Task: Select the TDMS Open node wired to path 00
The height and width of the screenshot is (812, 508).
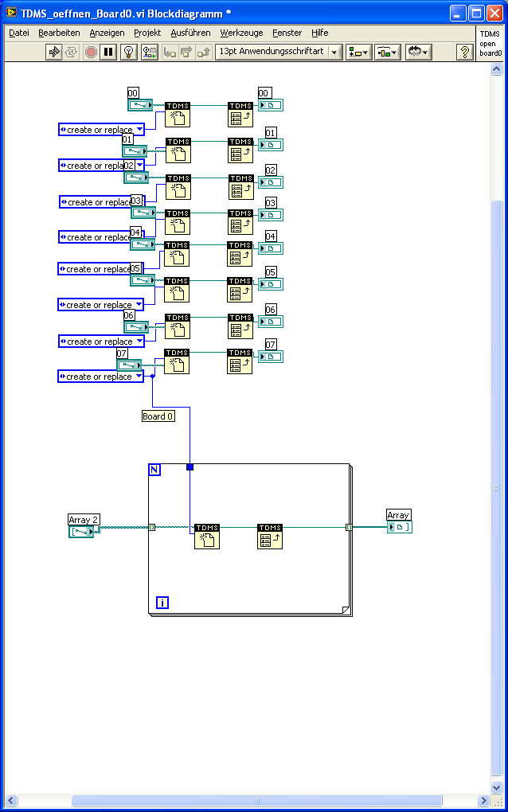Action: [178, 115]
